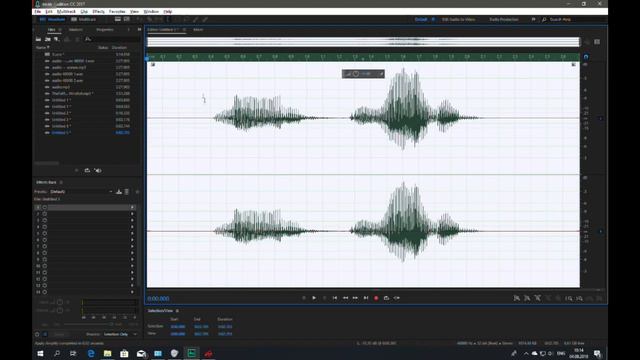Open the Window menu
Image resolution: width=640 pixels, height=360 pixels.
pyautogui.click(x=151, y=11)
